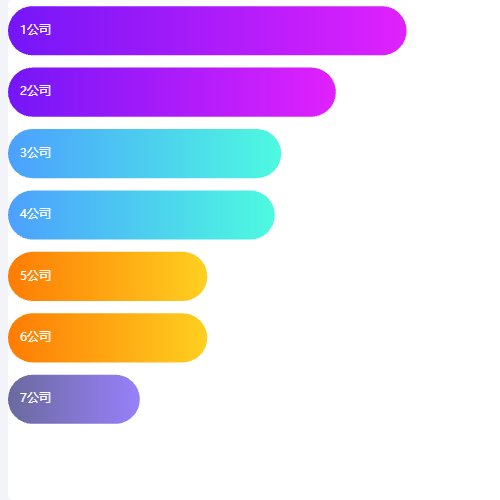Select the 4公司 blue-teal bar
Image resolution: width=500 pixels, height=500 pixels.
tap(141, 215)
